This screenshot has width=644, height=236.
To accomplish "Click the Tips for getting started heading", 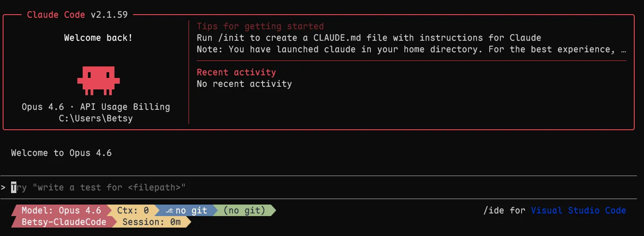I will click(260, 26).
